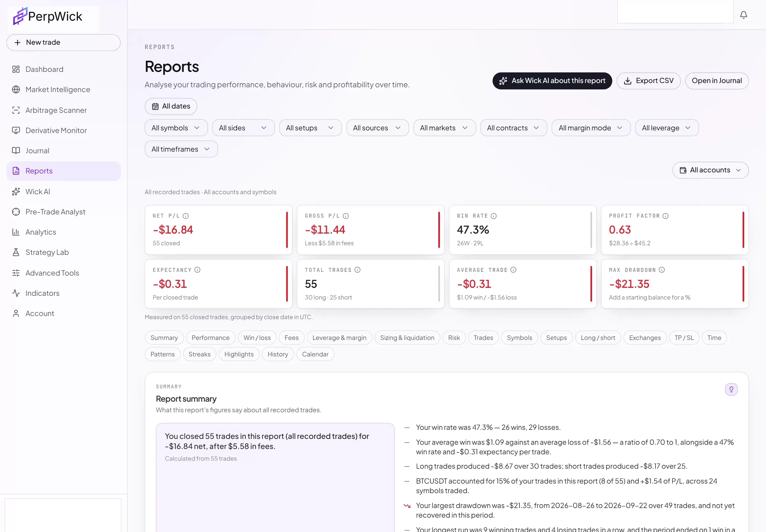This screenshot has width=766, height=532.
Task: Jump to the Performance section
Action: click(211, 338)
